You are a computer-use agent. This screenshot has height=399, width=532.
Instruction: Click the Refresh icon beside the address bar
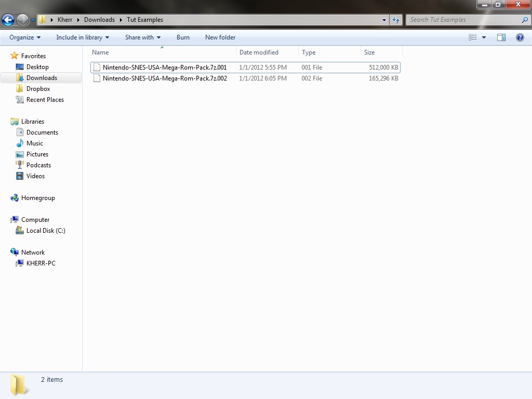(396, 20)
